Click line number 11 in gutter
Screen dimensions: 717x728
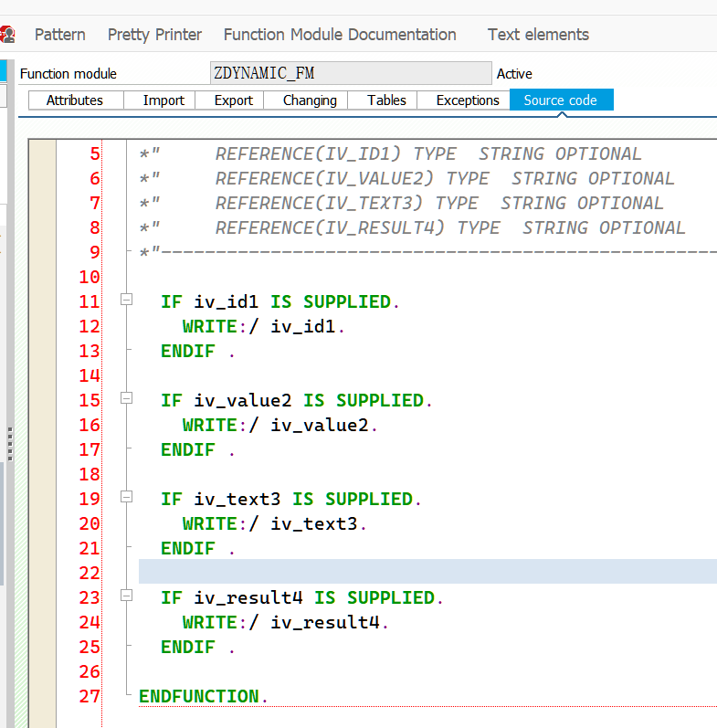click(x=90, y=301)
